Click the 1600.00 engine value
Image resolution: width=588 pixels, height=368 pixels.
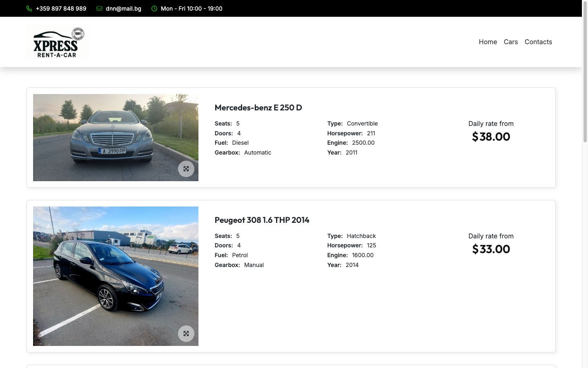[x=363, y=255]
